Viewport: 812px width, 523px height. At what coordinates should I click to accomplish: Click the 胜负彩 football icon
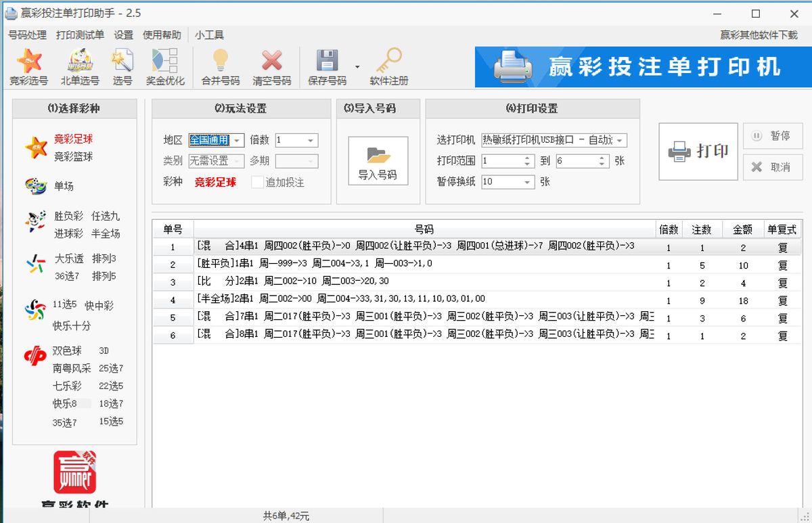point(35,222)
